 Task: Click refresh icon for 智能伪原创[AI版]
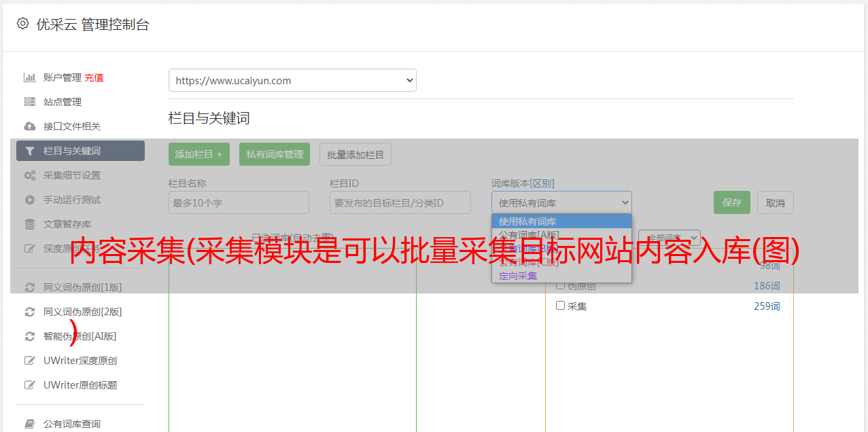[x=29, y=336]
